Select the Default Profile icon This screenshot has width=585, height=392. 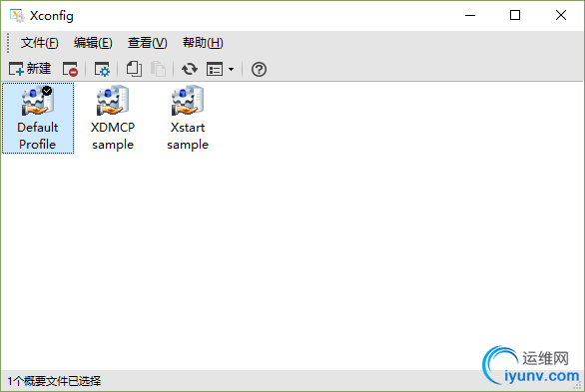point(38,118)
